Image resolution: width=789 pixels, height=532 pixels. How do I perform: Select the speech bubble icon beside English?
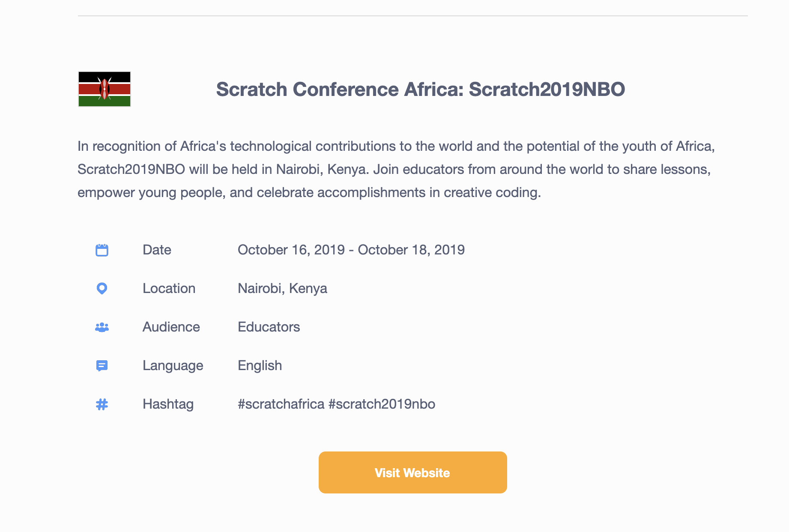point(102,365)
